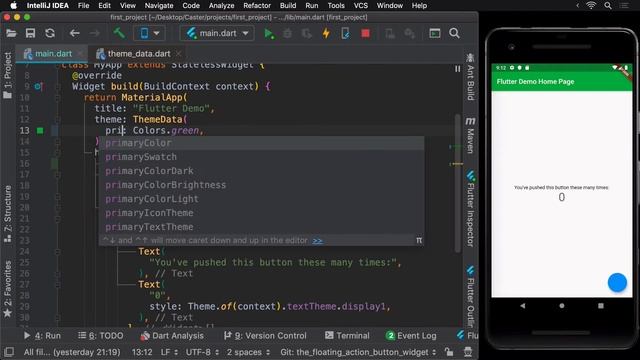The height and width of the screenshot is (360, 640).
Task: Run with coverage toolbar icon
Action: 307,33
